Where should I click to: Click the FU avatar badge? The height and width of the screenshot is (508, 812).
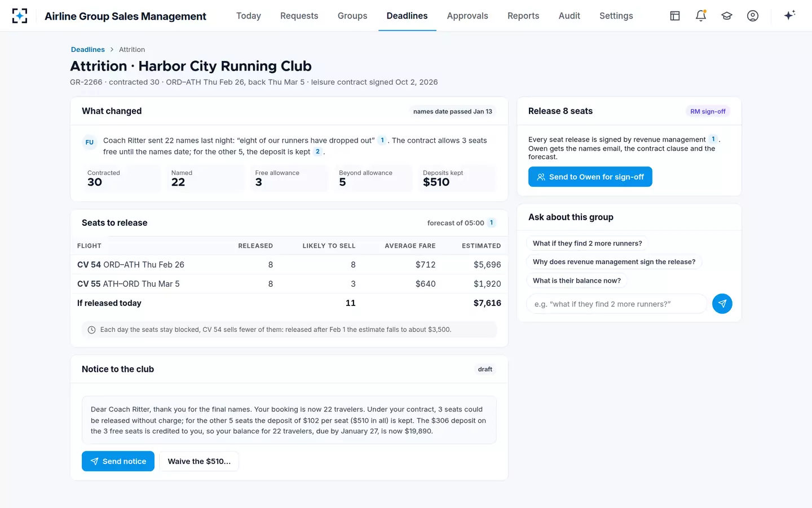[90, 142]
